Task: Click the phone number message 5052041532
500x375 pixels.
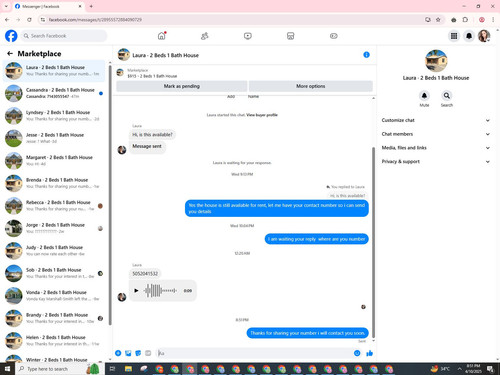Action: click(145, 274)
